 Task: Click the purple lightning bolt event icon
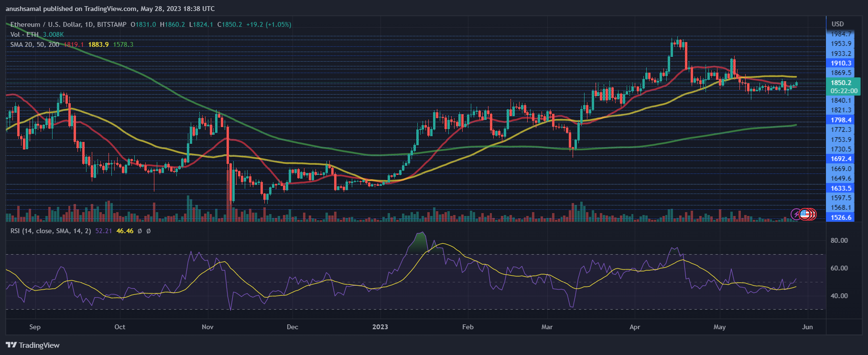tap(796, 215)
